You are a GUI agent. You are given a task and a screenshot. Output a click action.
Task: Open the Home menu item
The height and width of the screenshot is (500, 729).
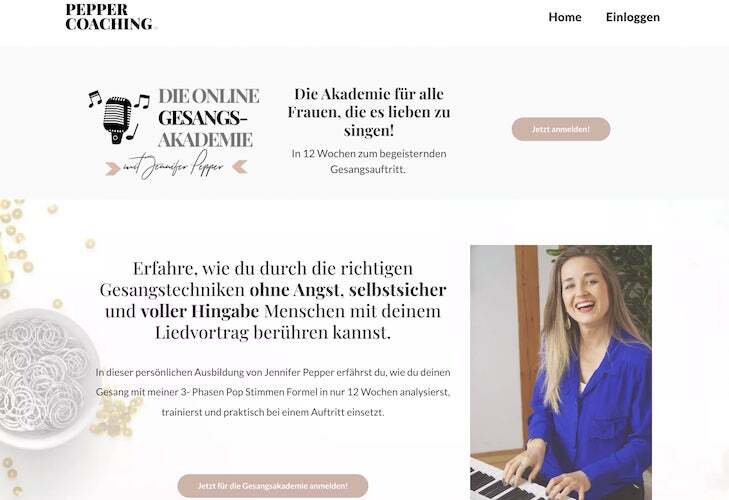click(x=565, y=17)
